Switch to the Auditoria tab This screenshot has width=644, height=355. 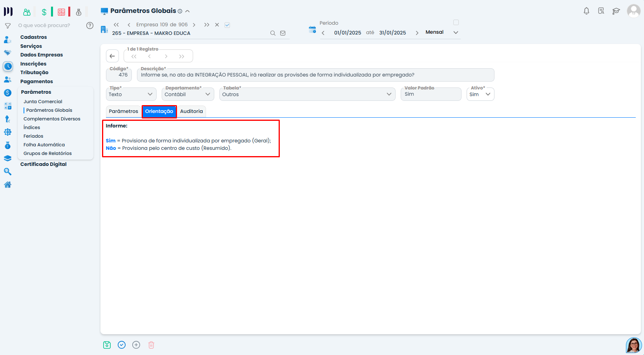[x=192, y=111]
